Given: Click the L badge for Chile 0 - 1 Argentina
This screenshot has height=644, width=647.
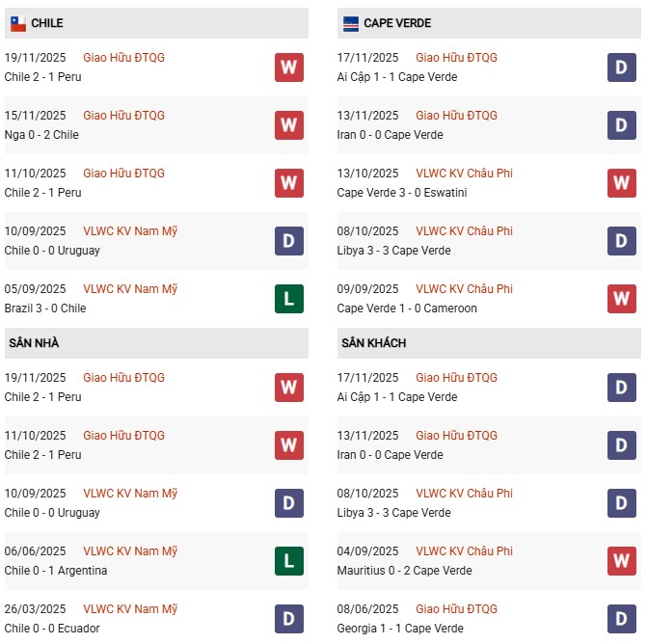Looking at the screenshot, I should coord(288,561).
